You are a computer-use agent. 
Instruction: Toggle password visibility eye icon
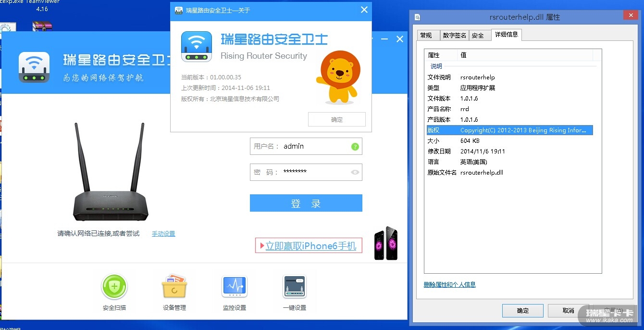coord(355,172)
